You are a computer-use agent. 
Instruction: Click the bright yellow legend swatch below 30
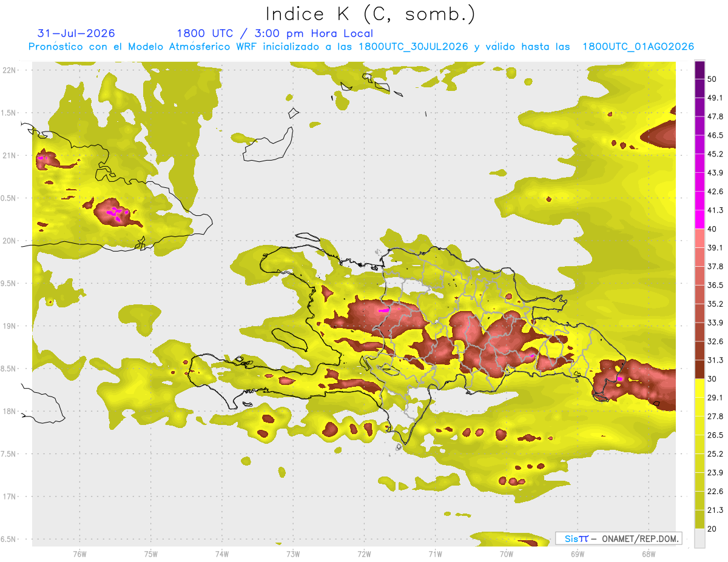coord(699,388)
